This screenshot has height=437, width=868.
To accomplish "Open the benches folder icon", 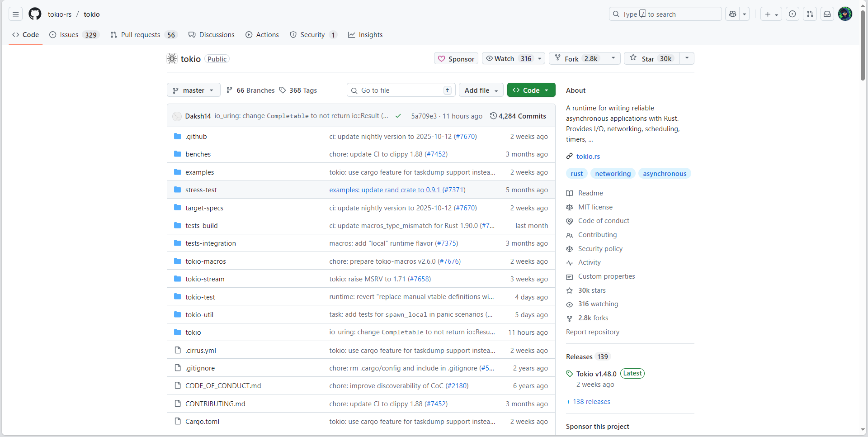I will click(x=178, y=154).
